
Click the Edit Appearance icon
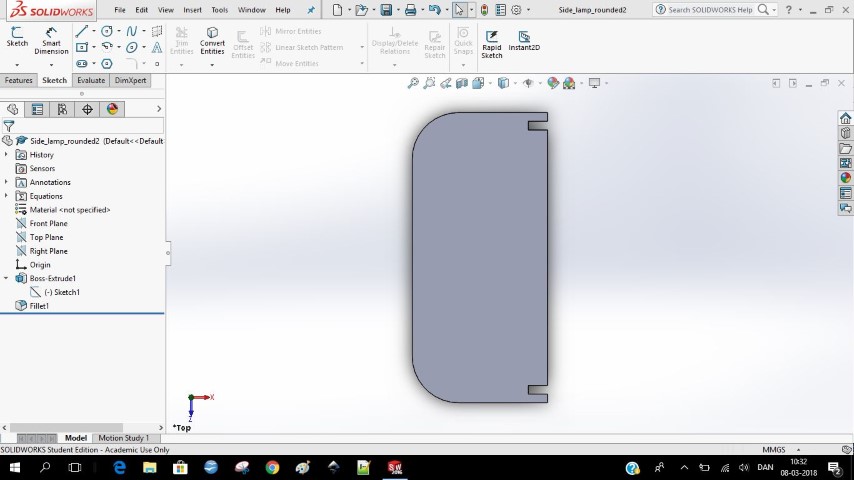coord(553,83)
